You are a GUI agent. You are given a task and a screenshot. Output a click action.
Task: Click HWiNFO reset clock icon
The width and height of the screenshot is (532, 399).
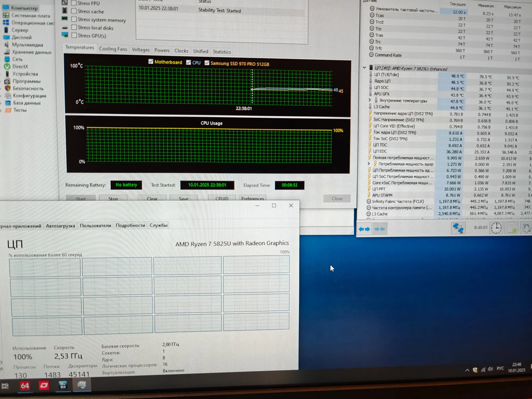(x=496, y=228)
